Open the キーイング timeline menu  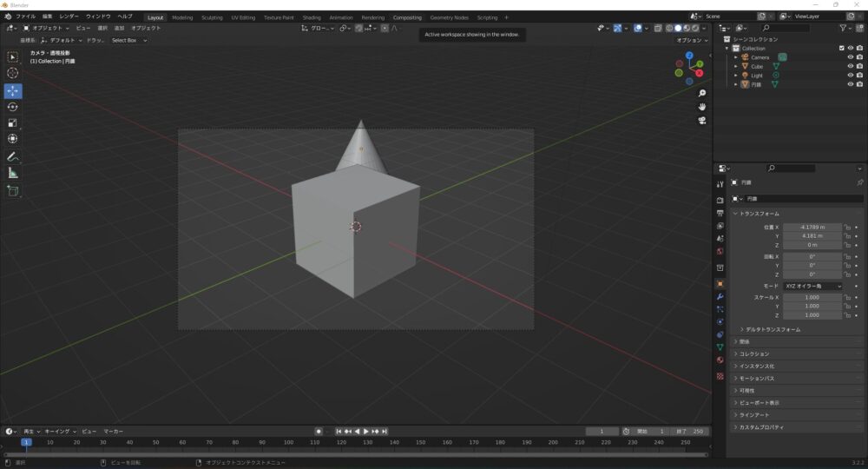pyautogui.click(x=60, y=432)
